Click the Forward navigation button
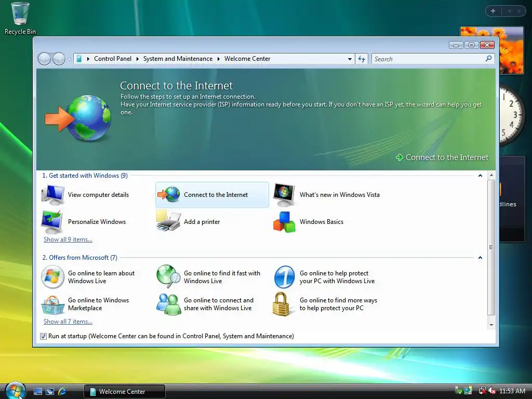Viewport: 532px width, 399px height. point(59,59)
